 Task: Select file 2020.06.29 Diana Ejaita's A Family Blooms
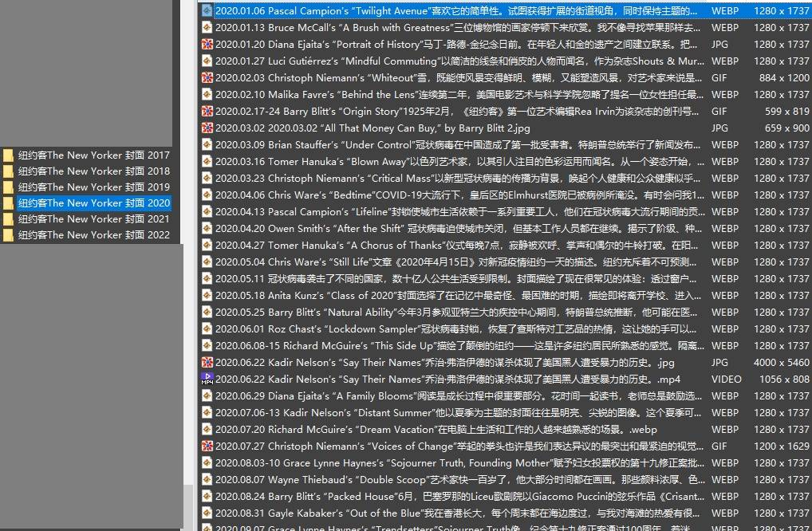[459, 396]
